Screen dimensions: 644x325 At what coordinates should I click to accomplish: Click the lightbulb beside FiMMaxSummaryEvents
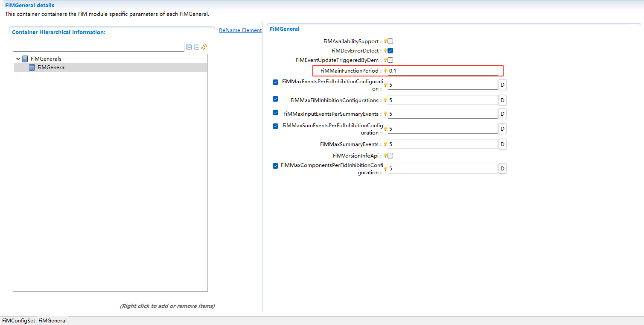click(385, 144)
